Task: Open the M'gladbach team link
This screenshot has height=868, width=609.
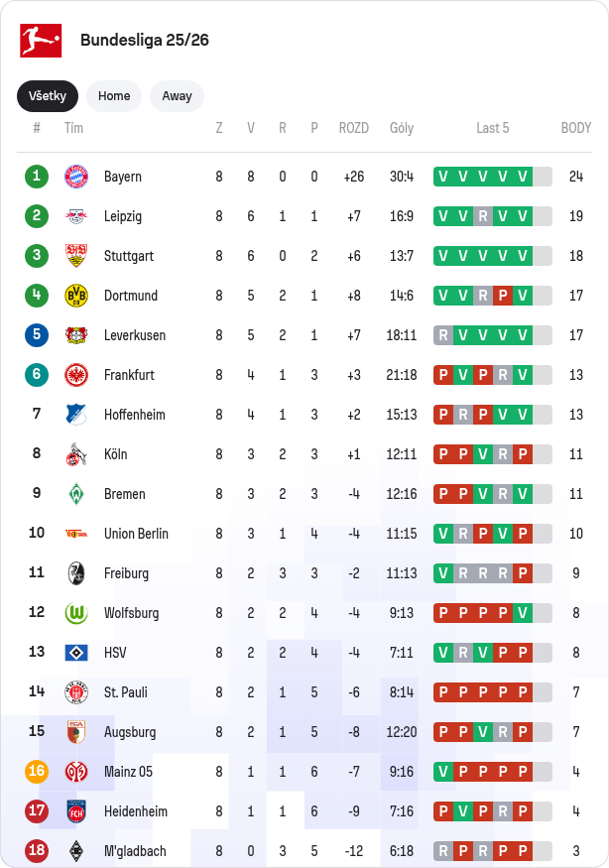Action: [x=135, y=851]
